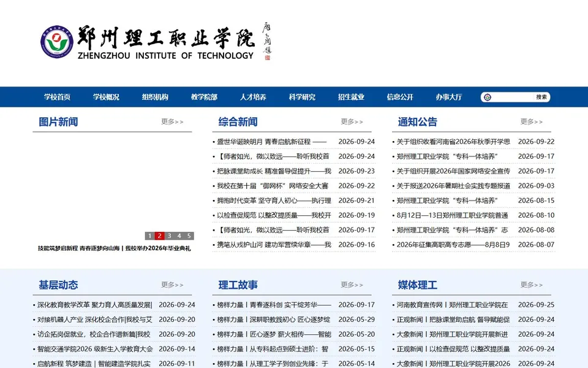Switch slideshow to image 4
This screenshot has height=368, width=588.
pos(179,236)
